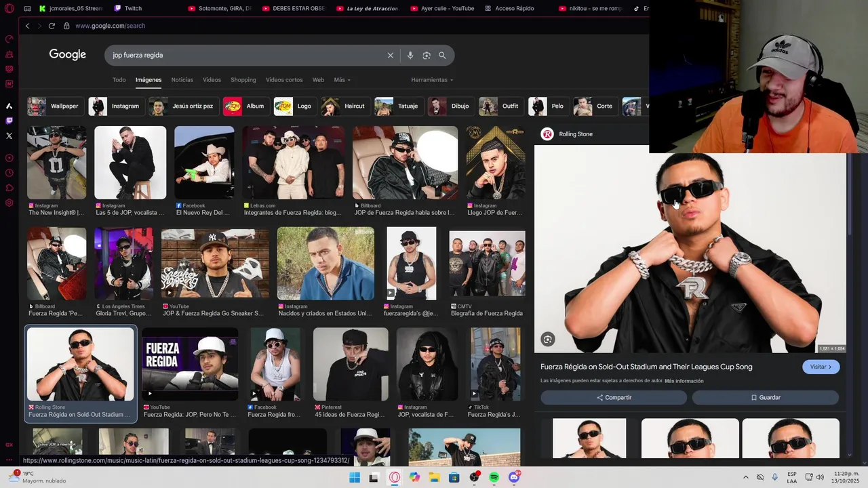Open the jcmorales_05 Stream Kick tab
This screenshot has width=868, height=488.
click(x=71, y=9)
